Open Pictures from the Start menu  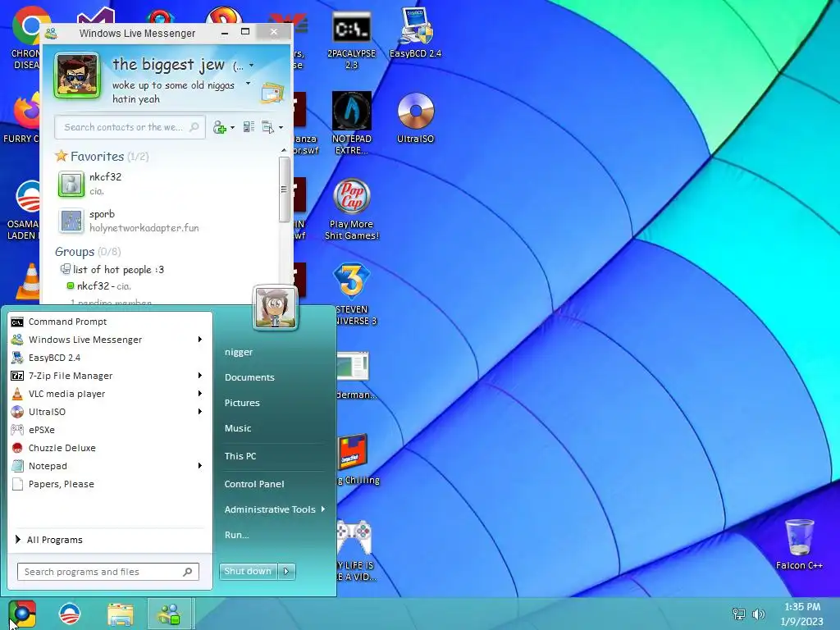point(242,403)
